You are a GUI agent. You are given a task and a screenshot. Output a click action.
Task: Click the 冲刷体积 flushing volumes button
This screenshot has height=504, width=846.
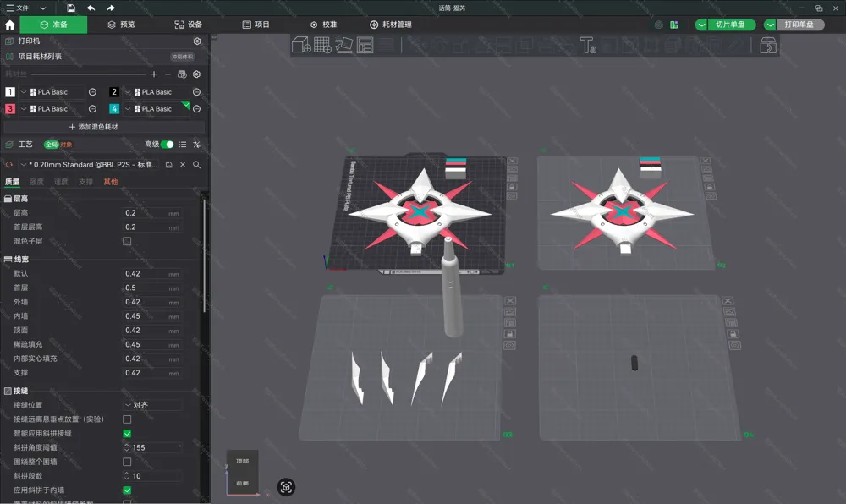(x=183, y=57)
